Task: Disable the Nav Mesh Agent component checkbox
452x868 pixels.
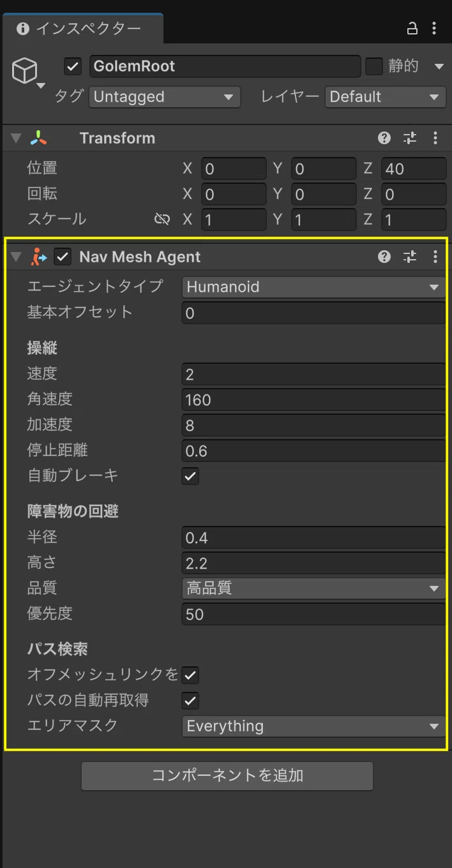Action: tap(63, 257)
